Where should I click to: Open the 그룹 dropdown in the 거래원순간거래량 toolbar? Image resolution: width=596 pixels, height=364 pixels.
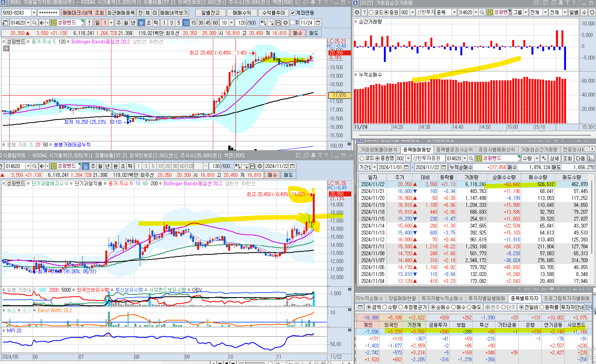526,12
